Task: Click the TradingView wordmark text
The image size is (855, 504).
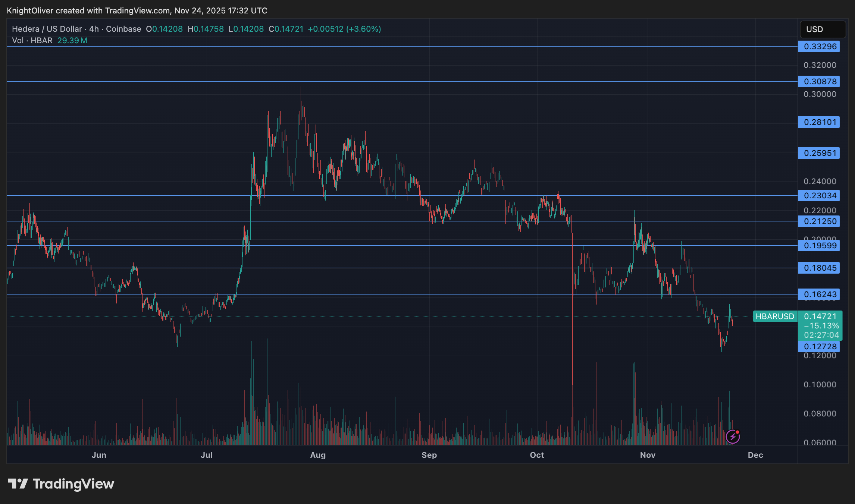Action: click(x=73, y=484)
